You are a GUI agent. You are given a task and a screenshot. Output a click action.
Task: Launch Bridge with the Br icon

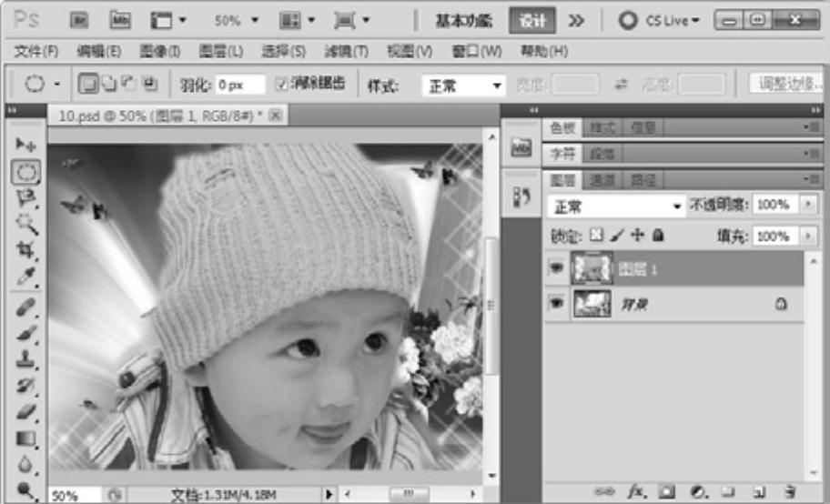[x=79, y=19]
